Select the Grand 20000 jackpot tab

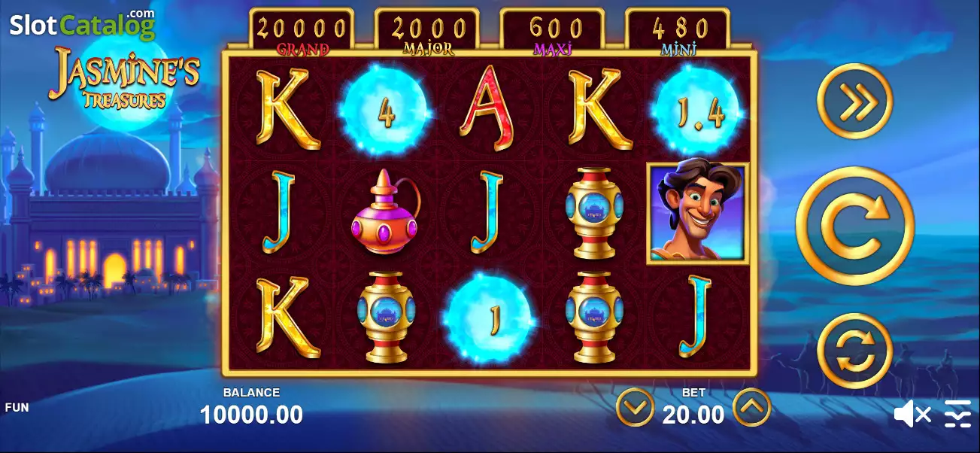coord(302,33)
